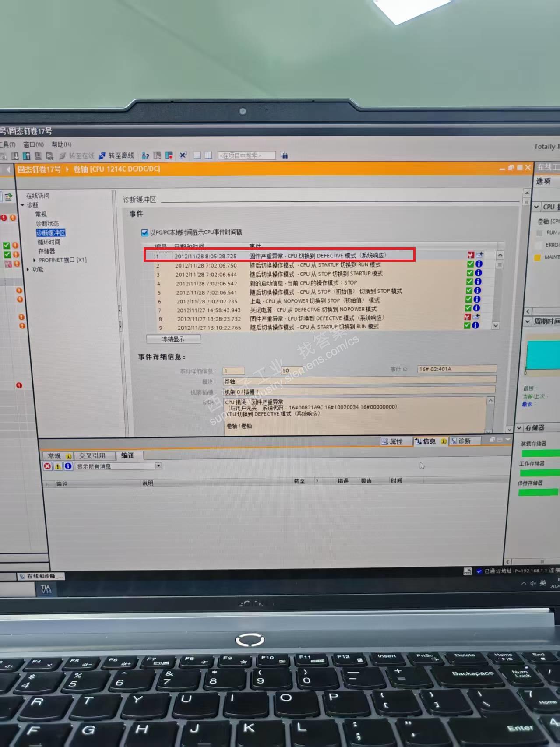This screenshot has height=747, width=560.
Task: Click the 转至离线 button
Action: (116, 155)
